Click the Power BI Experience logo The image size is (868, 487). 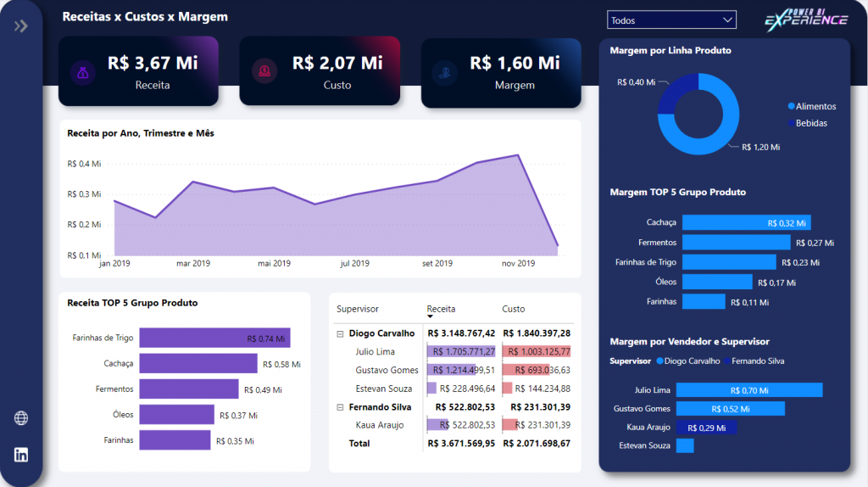tap(805, 20)
